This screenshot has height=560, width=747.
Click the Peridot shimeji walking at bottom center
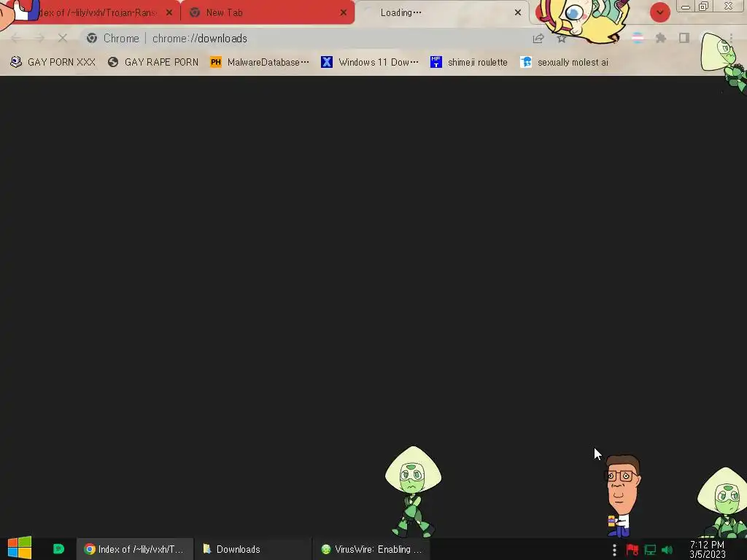413,492
